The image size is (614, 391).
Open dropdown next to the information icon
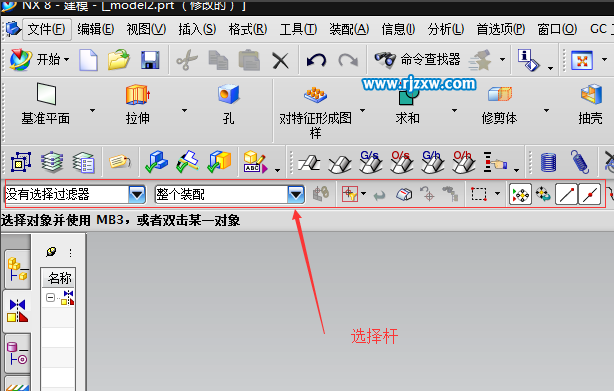point(550,68)
